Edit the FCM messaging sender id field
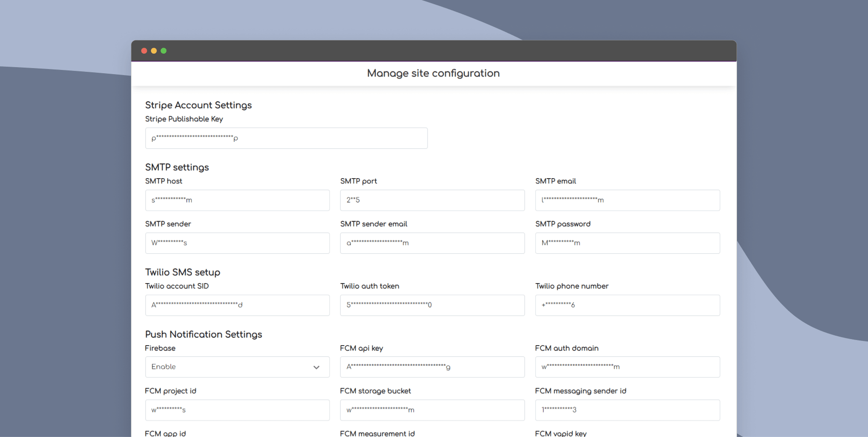Screen dimensions: 868x437 [627, 410]
